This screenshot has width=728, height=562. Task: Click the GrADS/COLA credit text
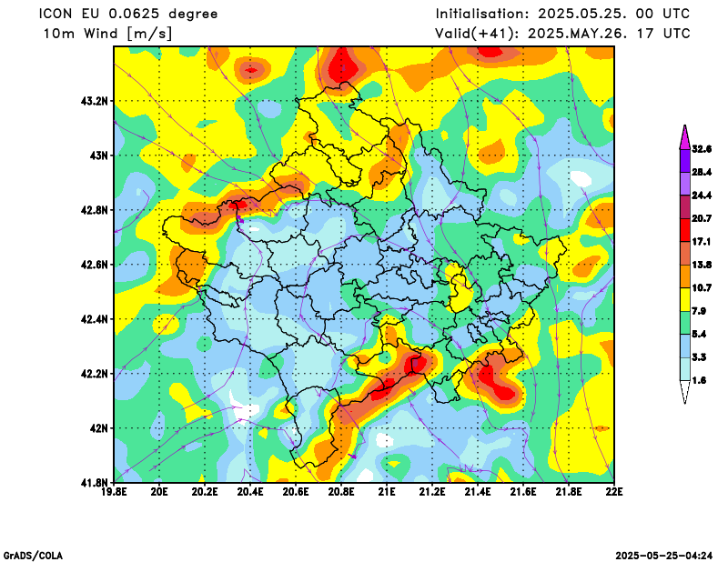point(33,556)
